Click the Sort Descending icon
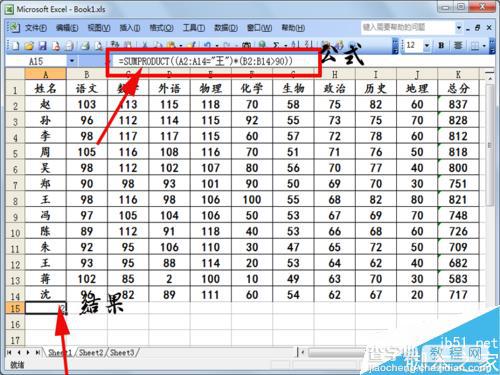 pyautogui.click(x=309, y=45)
